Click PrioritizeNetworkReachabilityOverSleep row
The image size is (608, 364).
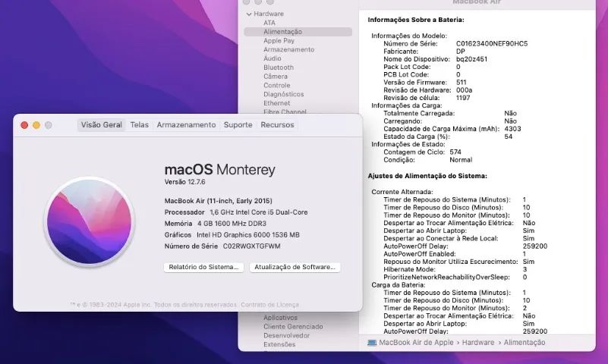(x=455, y=278)
